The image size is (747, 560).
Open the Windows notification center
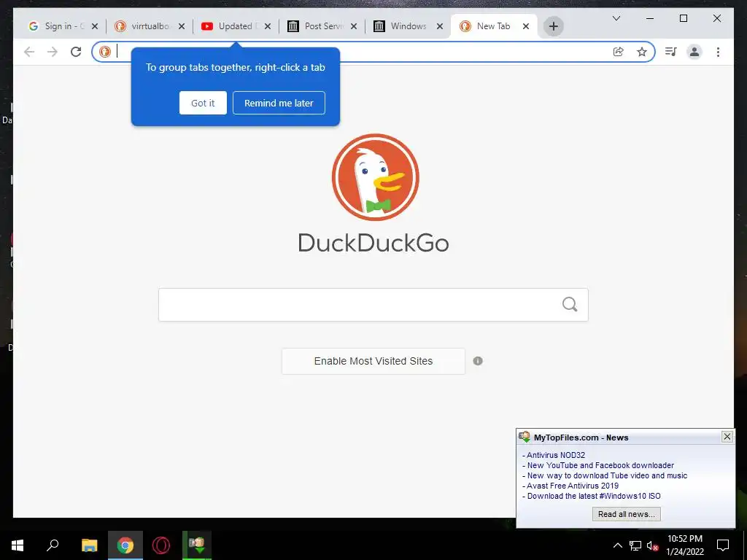(723, 545)
